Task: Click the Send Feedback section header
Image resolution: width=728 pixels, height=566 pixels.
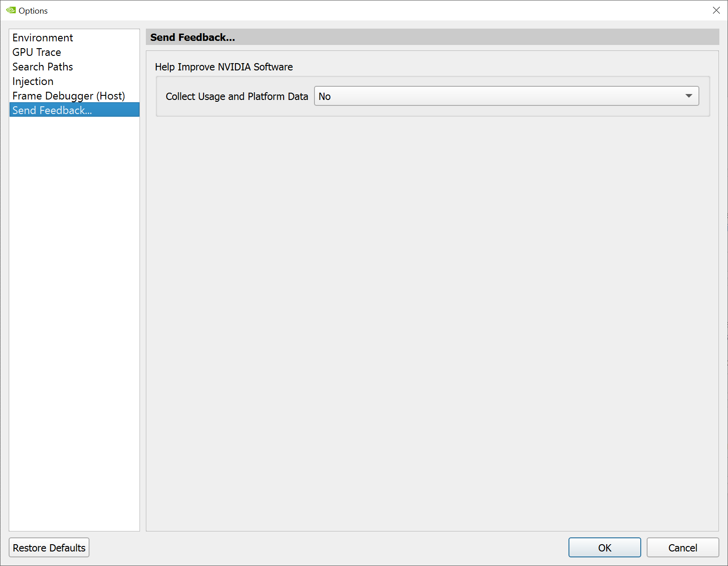Action: coord(192,37)
